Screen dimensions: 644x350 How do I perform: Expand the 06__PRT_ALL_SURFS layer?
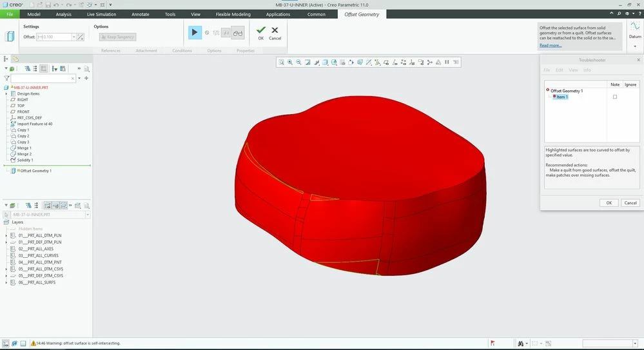tap(6, 282)
